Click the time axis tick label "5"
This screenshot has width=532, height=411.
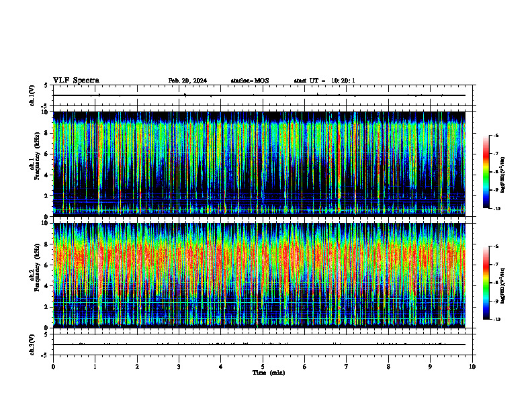pos(263,367)
